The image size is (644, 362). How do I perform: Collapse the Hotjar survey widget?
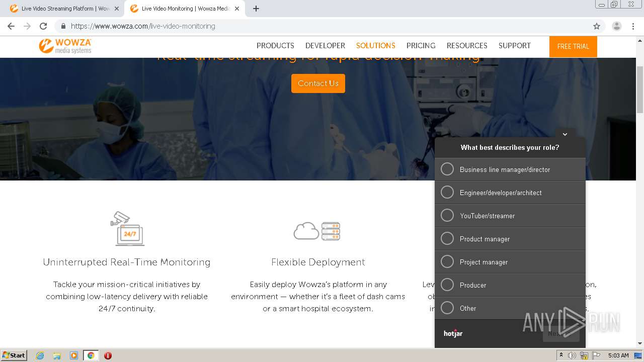coord(565,134)
